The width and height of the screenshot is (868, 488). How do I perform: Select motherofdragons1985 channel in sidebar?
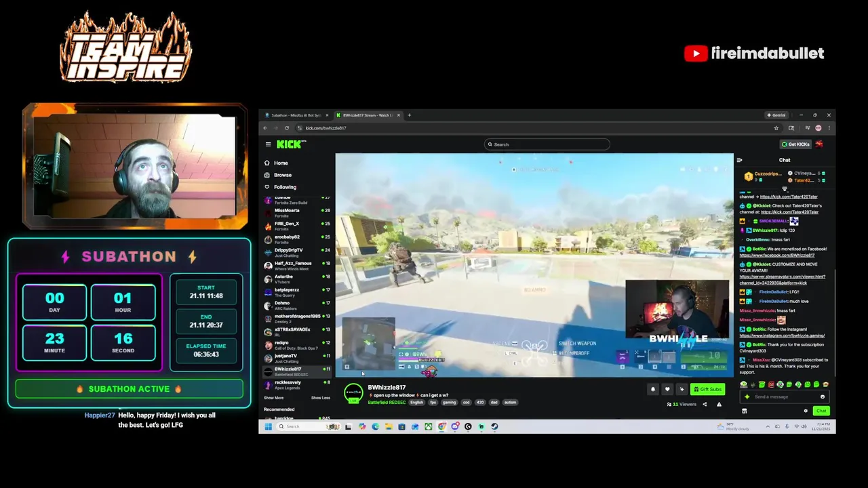coord(296,319)
